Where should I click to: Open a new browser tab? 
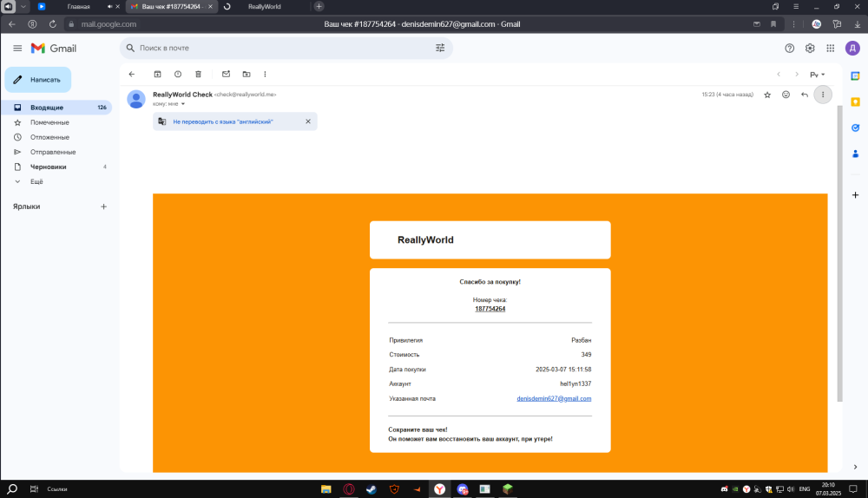(319, 7)
